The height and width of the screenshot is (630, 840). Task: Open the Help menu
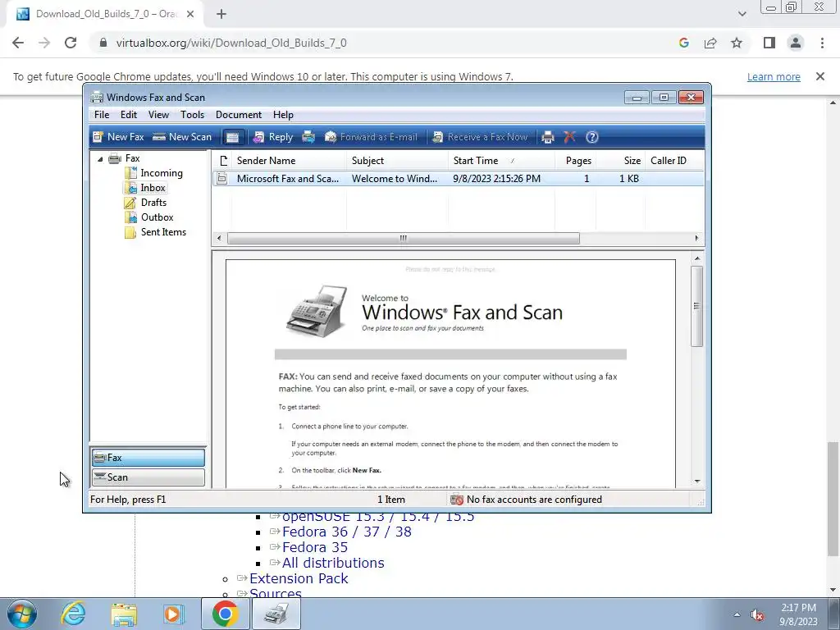tap(283, 115)
